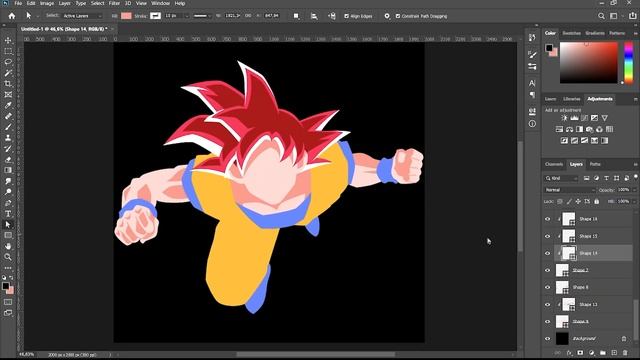Select the Path Selection tool
This screenshot has width=640, height=360.
click(8, 224)
